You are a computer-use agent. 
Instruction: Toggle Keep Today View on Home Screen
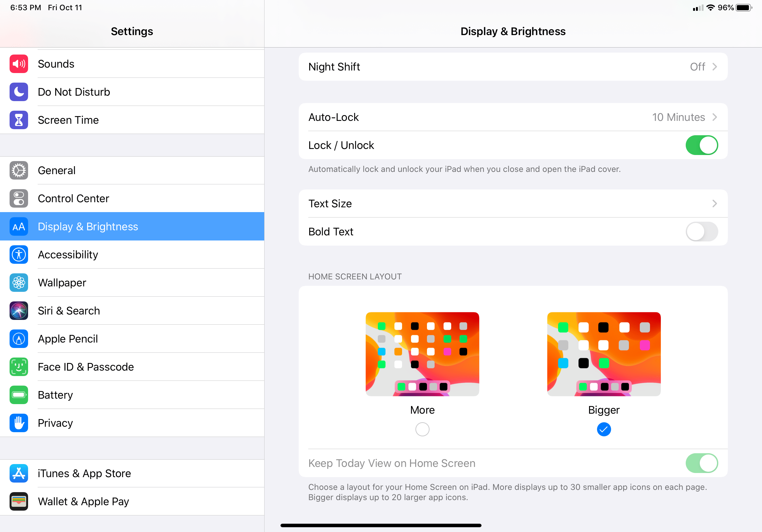(x=701, y=463)
